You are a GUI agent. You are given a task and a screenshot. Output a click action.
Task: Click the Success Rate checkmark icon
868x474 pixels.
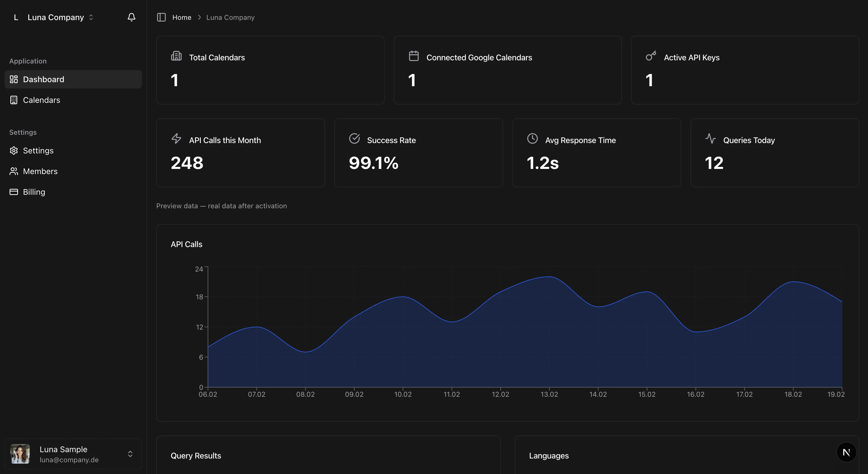coord(354,138)
